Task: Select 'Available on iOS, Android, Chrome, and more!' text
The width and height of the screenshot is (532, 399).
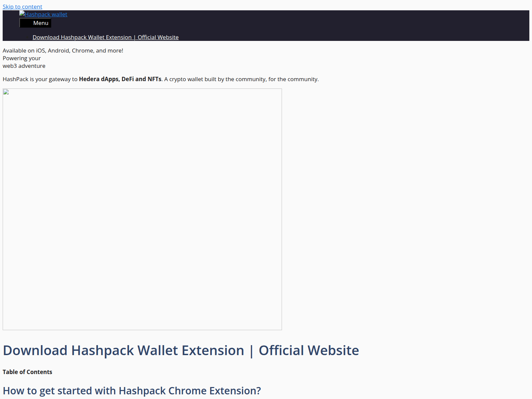Action: (63, 51)
